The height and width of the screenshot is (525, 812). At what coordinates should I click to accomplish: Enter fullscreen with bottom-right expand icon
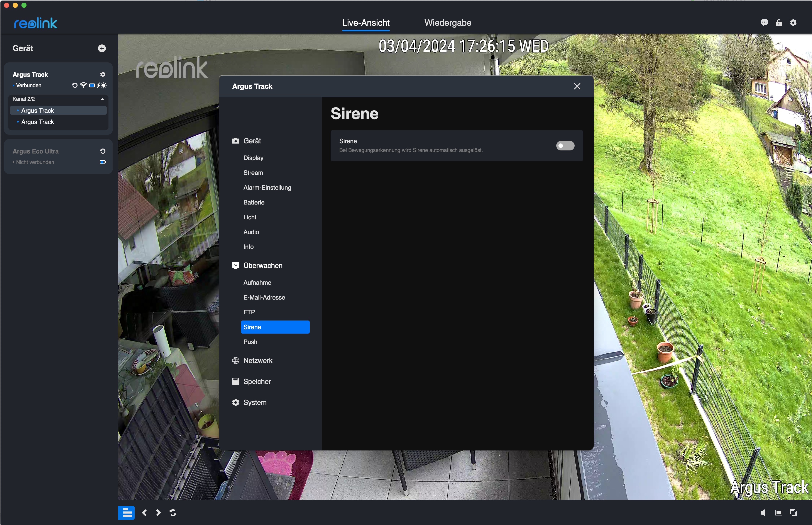pos(793,512)
